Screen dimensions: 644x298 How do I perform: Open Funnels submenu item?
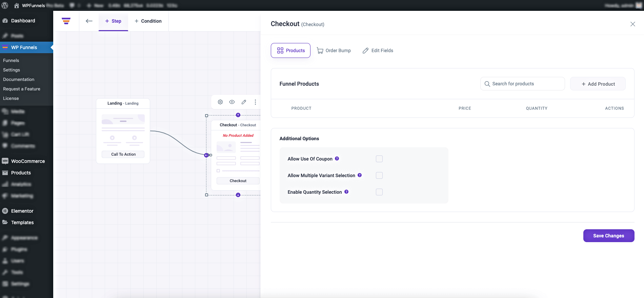tap(11, 60)
